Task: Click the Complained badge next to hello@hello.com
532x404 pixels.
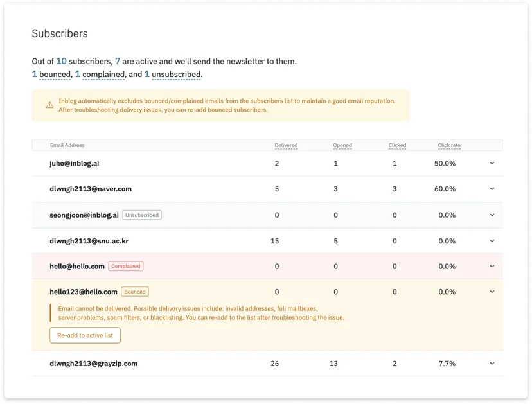Action: (126, 267)
